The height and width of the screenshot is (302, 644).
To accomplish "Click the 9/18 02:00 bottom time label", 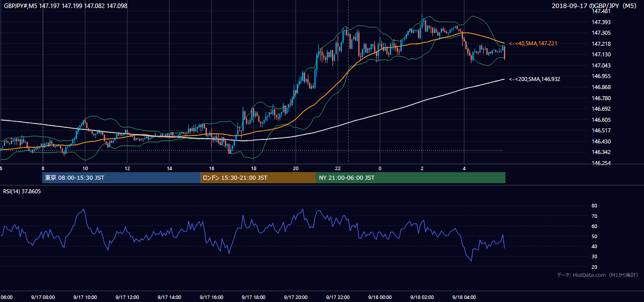I will tap(422, 297).
